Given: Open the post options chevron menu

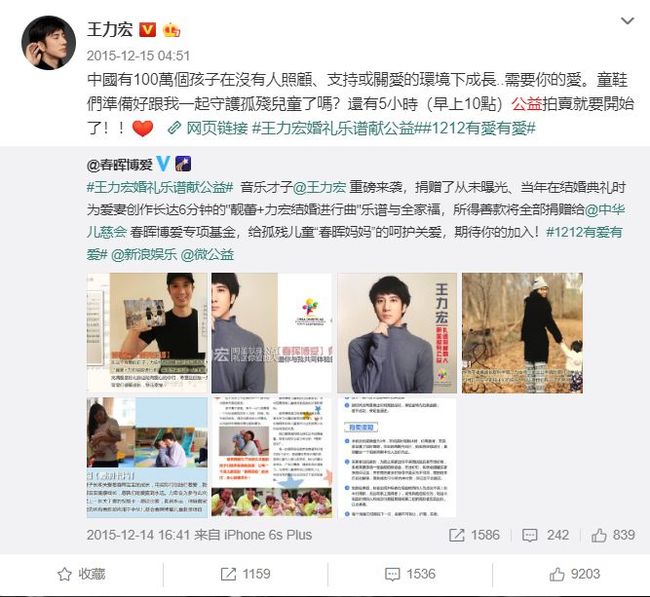Looking at the screenshot, I should pos(628,21).
